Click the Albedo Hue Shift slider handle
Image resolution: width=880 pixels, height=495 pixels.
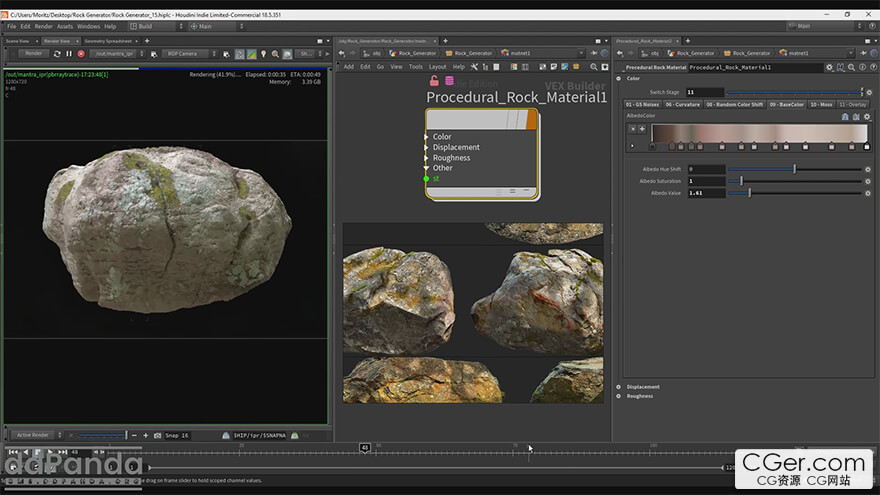pyautogui.click(x=795, y=169)
